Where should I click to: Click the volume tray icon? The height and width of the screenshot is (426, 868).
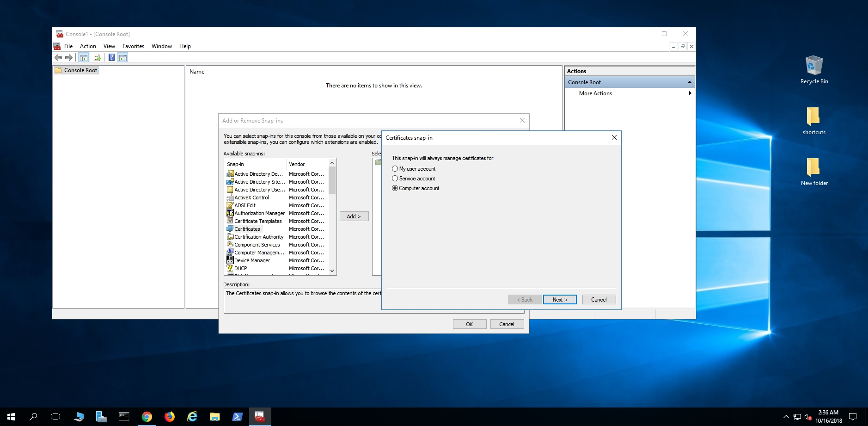point(808,417)
